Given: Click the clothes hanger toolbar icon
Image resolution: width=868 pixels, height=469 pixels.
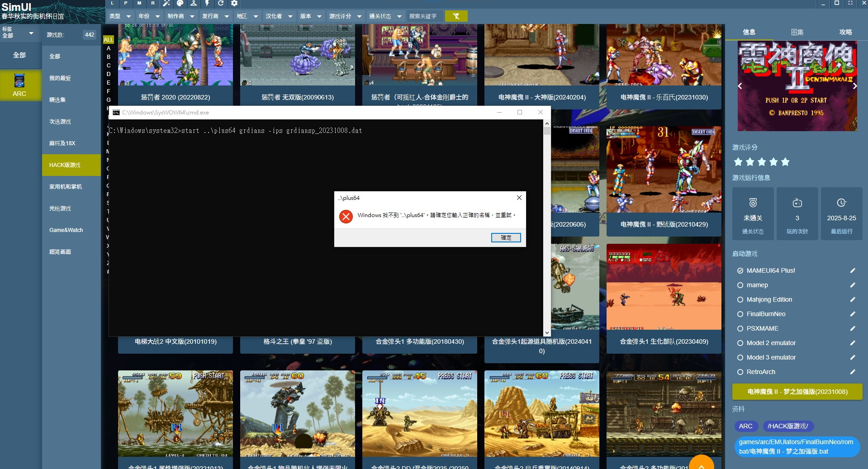Looking at the screenshot, I should pyautogui.click(x=194, y=3).
